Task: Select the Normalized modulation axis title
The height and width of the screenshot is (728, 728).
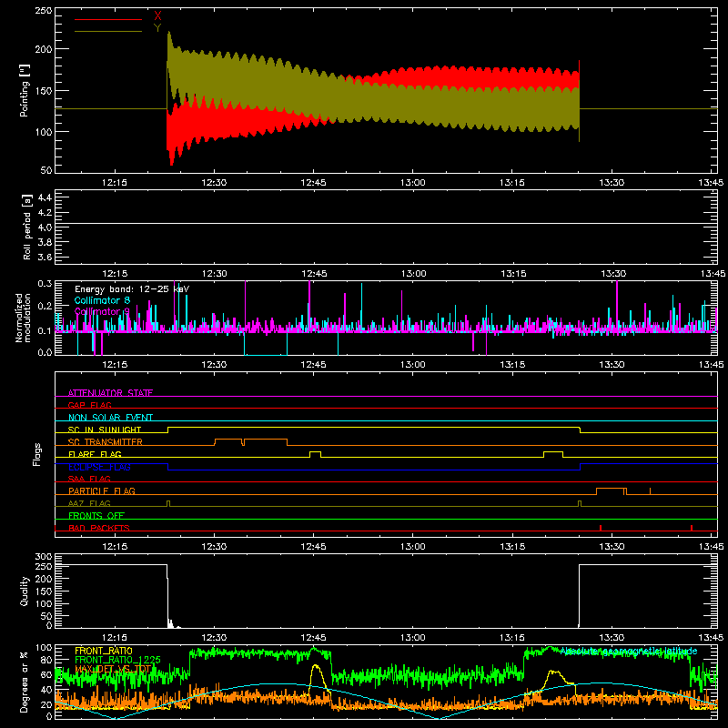Action: [x=24, y=318]
